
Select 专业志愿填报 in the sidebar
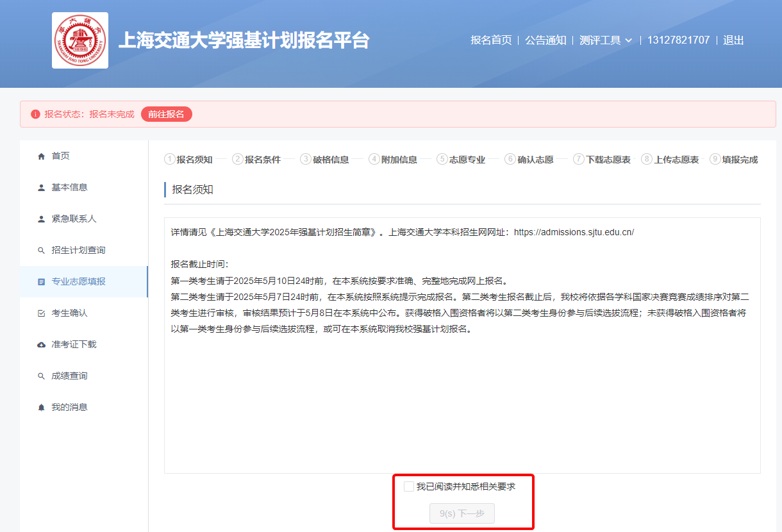[84, 282]
